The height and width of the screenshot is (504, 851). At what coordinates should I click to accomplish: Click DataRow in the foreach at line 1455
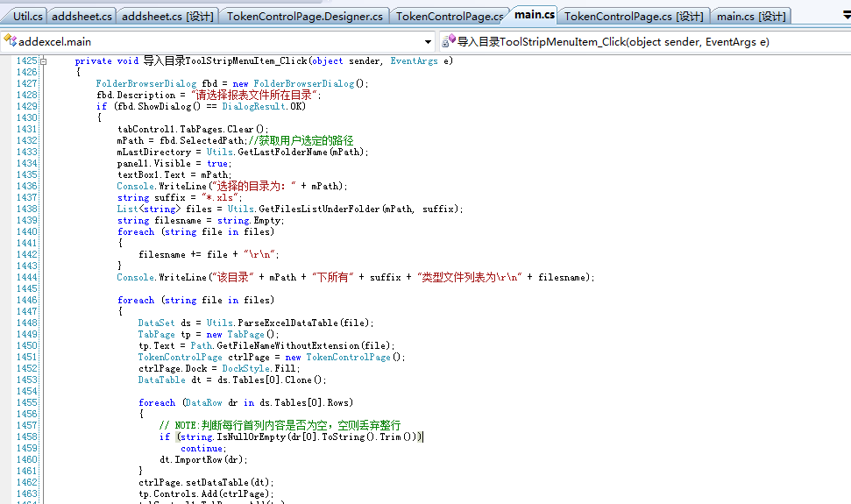coord(204,402)
